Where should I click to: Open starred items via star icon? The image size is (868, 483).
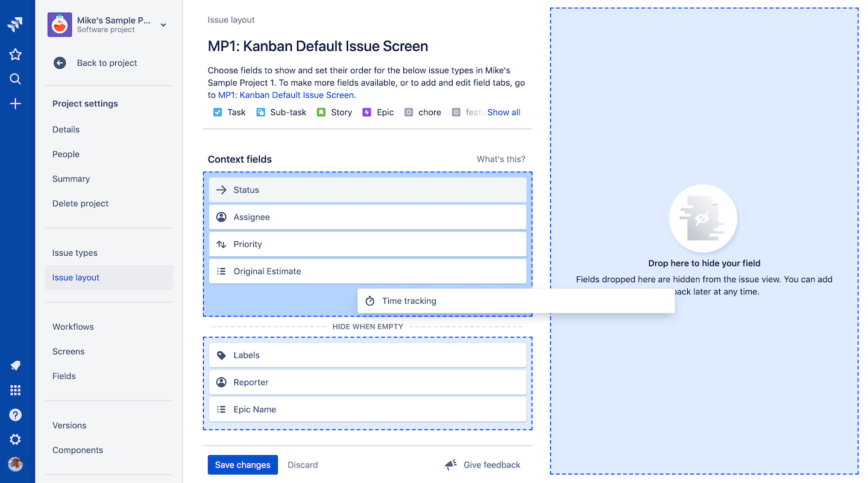(16, 55)
